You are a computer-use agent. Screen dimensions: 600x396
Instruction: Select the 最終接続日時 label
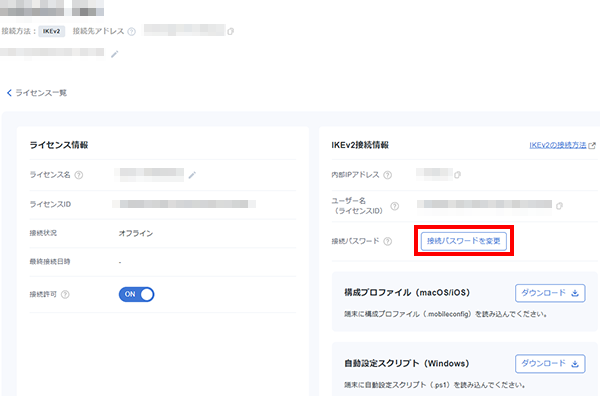[x=50, y=262]
